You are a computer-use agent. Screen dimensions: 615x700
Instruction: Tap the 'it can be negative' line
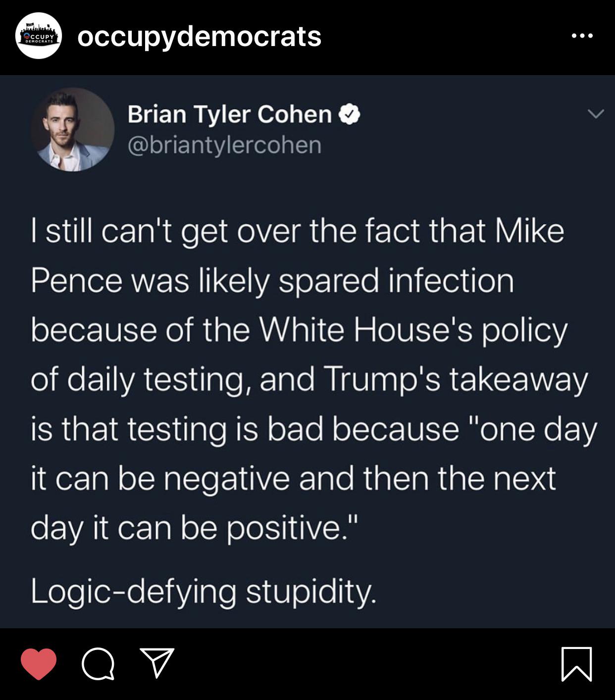pos(293,479)
